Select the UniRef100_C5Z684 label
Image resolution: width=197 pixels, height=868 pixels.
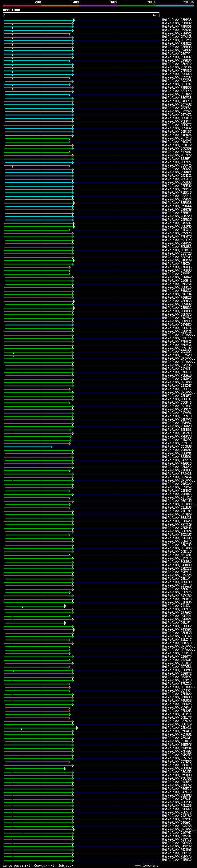tap(177, 30)
